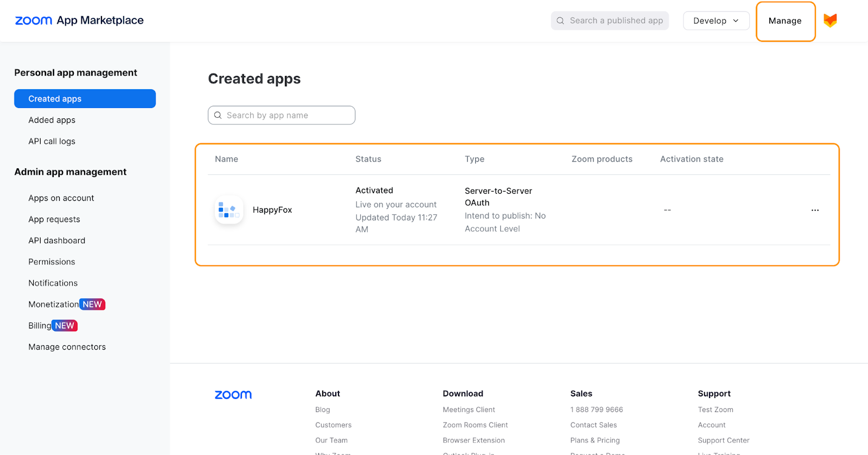Open Notifications in sidebar
The height and width of the screenshot is (455, 868).
(53, 283)
